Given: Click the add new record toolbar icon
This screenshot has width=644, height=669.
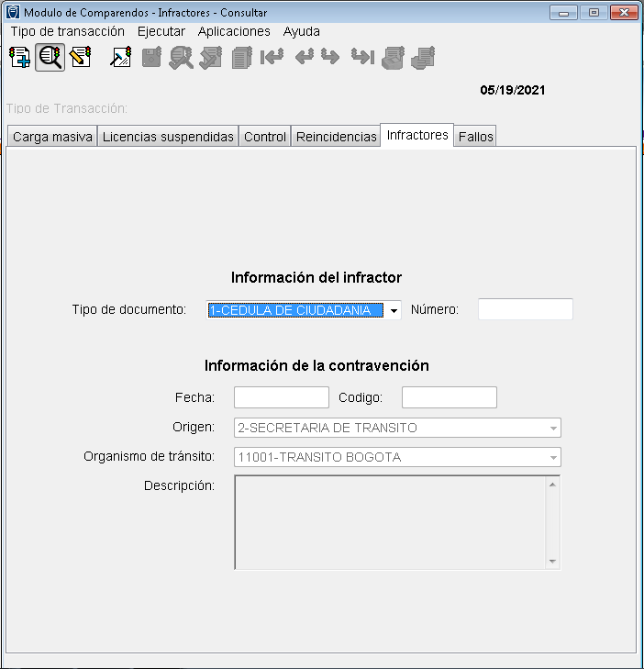Looking at the screenshot, I should (19, 57).
